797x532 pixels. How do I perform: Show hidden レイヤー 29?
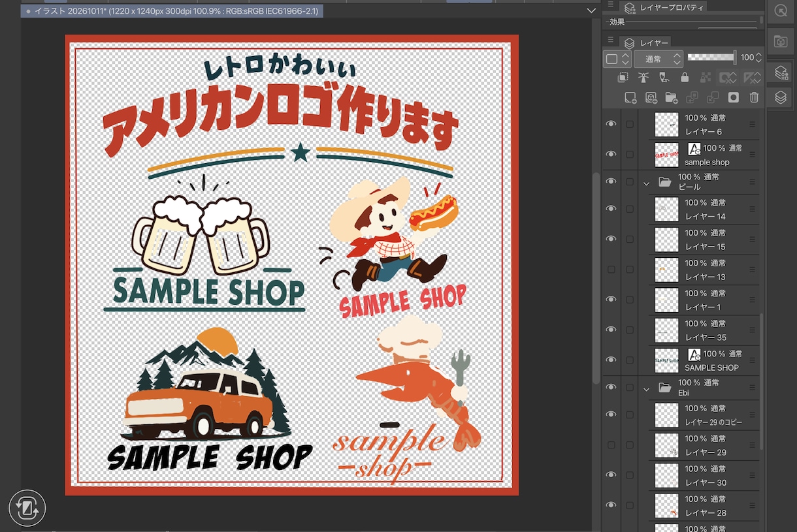coord(611,445)
